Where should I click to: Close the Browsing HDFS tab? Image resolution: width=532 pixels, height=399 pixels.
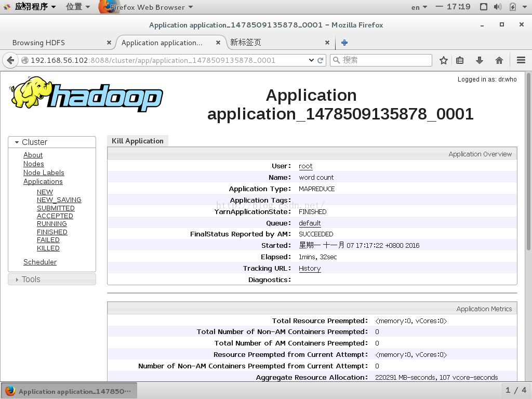tap(109, 43)
